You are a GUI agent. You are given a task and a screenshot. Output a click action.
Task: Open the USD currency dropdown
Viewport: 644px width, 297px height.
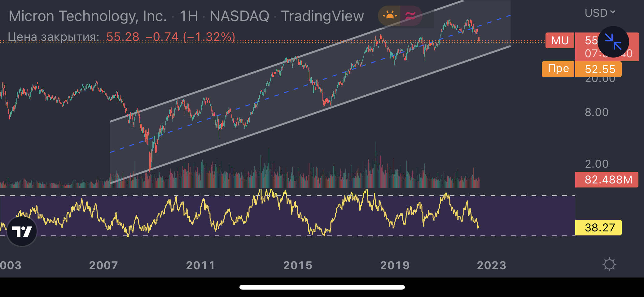pos(600,13)
